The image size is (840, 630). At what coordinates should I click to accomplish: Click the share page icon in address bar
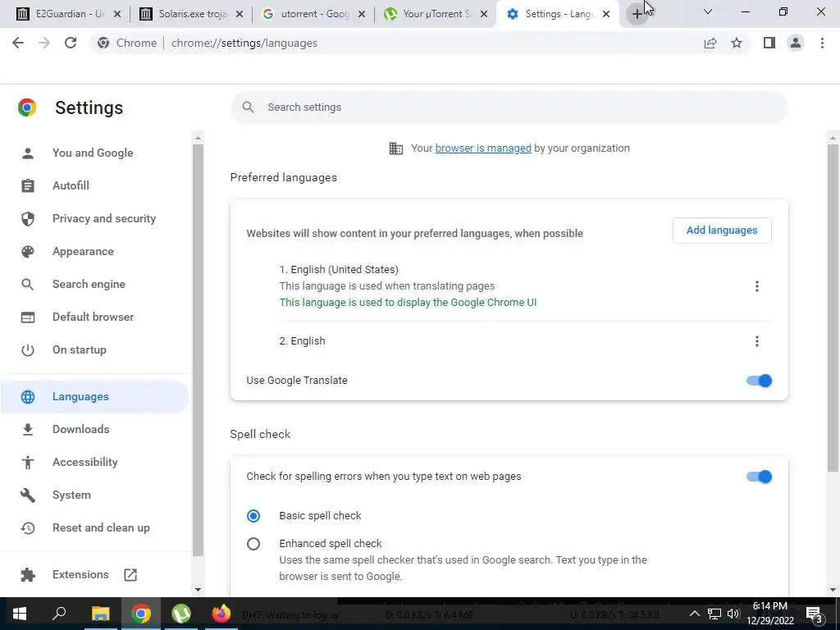click(710, 43)
